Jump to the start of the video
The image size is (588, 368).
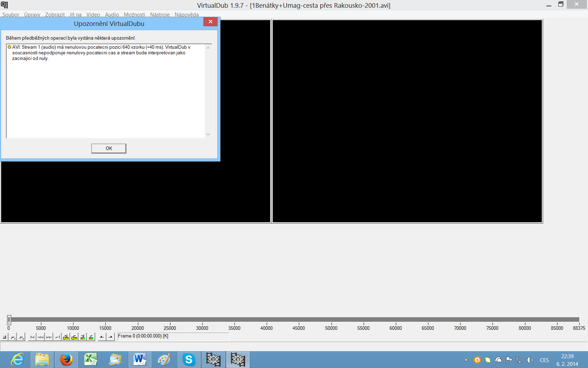click(32, 337)
